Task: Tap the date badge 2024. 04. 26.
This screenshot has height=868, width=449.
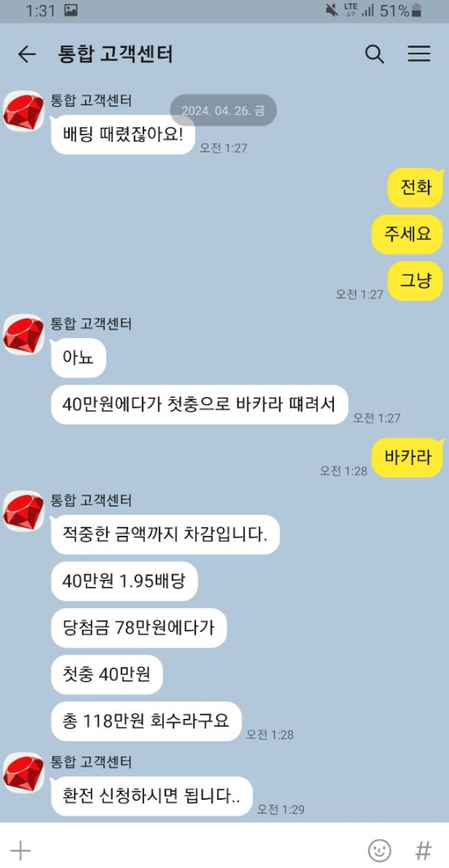Action: click(x=223, y=110)
